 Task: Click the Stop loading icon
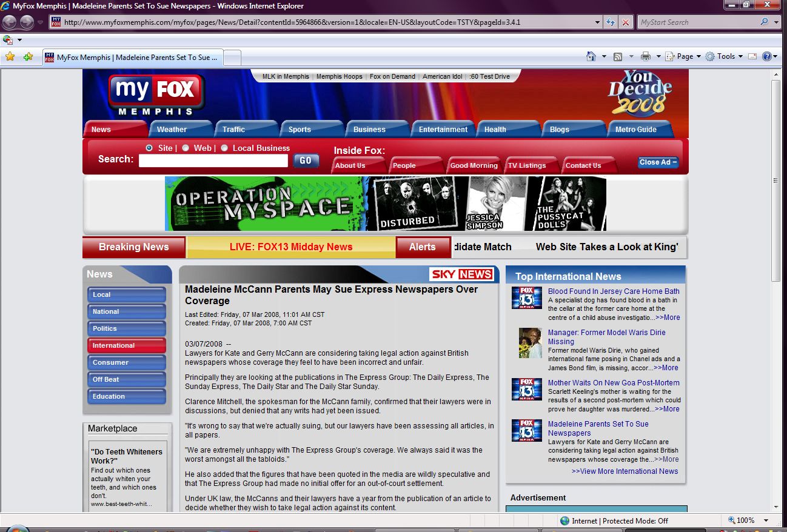tap(626, 22)
